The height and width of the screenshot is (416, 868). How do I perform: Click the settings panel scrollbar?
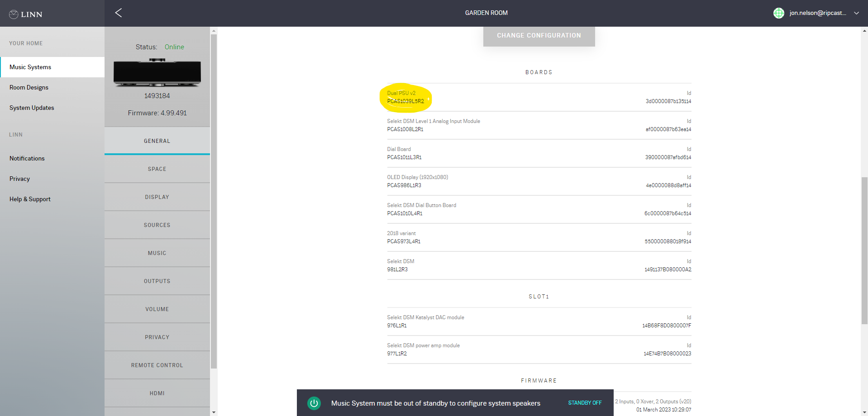tap(214, 201)
